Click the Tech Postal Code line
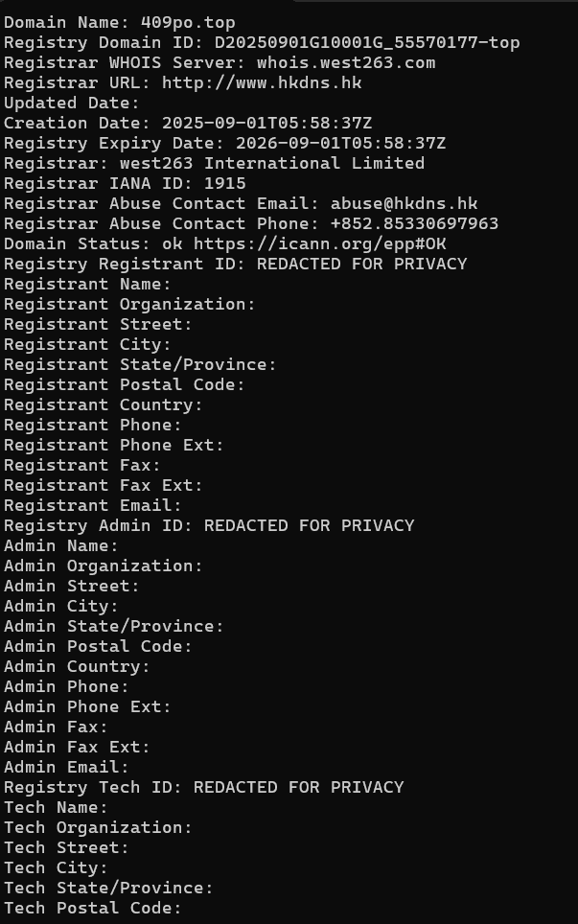This screenshot has height=924, width=578. pos(92,908)
